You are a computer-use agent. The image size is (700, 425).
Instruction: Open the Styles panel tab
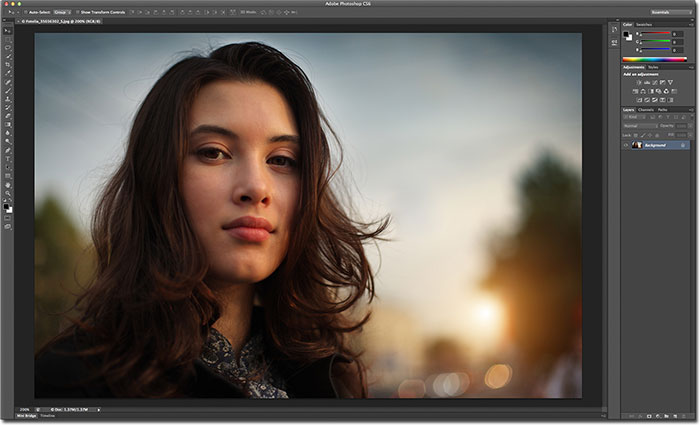point(652,67)
